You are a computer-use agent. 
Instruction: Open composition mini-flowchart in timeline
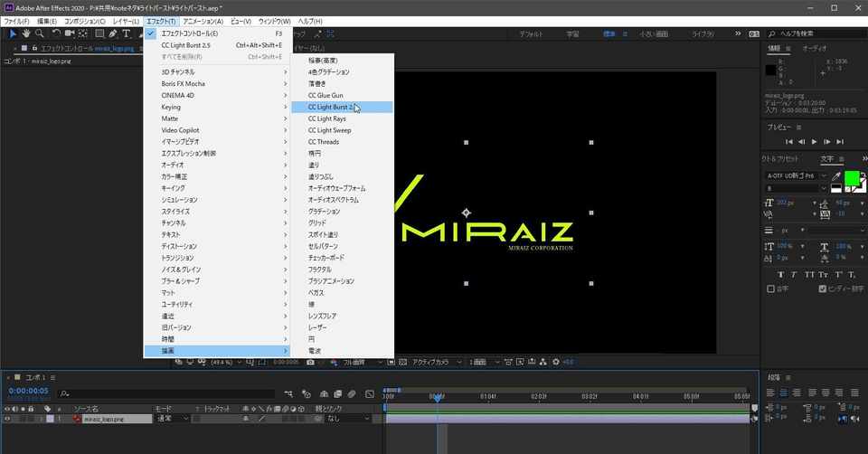coord(288,394)
